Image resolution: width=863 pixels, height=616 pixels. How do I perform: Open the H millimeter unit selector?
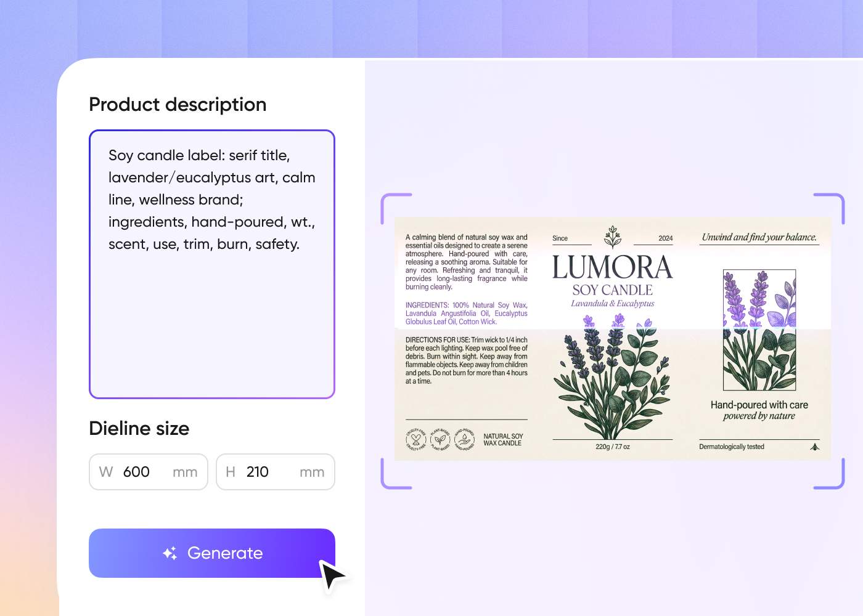tap(312, 472)
